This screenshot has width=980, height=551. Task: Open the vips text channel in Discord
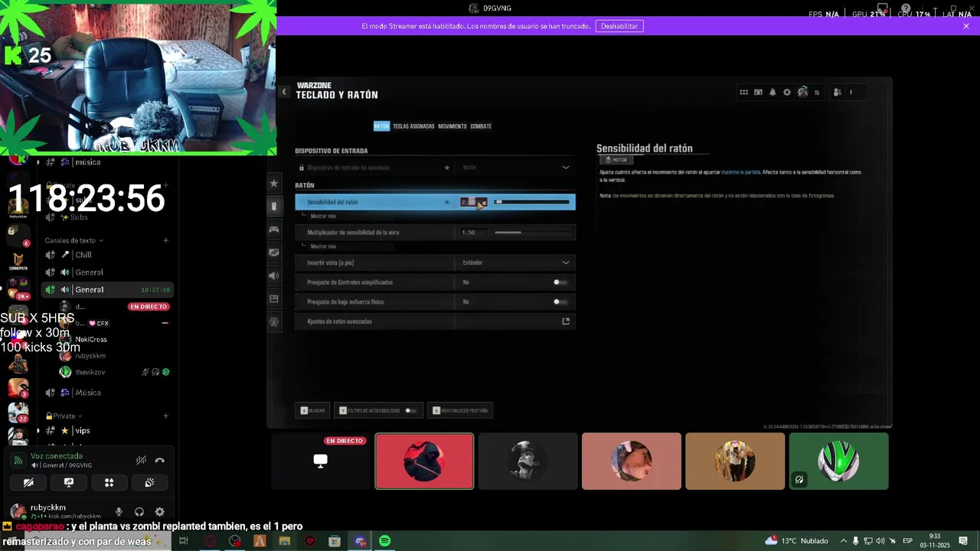tap(107, 431)
